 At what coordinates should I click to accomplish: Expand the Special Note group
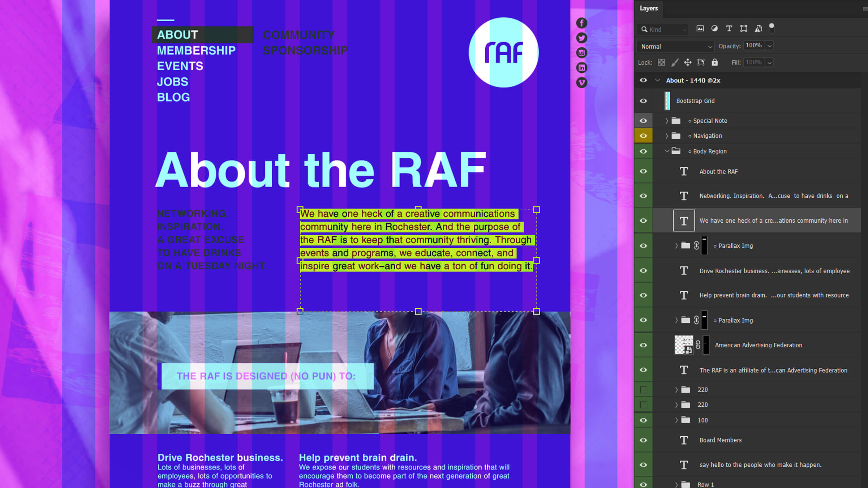click(x=667, y=121)
